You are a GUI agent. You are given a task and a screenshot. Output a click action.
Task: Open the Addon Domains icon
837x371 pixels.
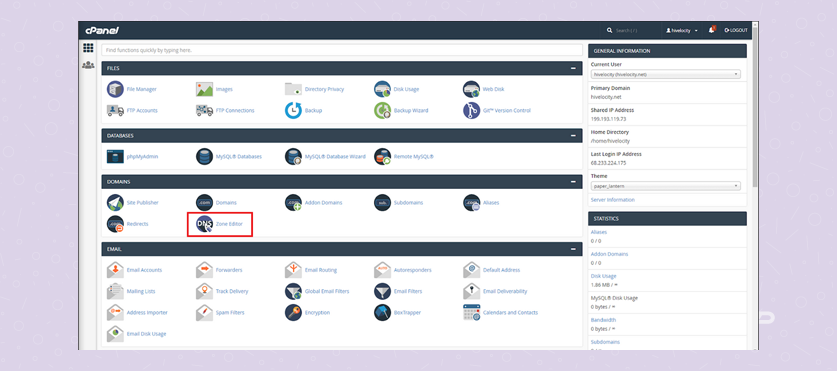pos(294,203)
